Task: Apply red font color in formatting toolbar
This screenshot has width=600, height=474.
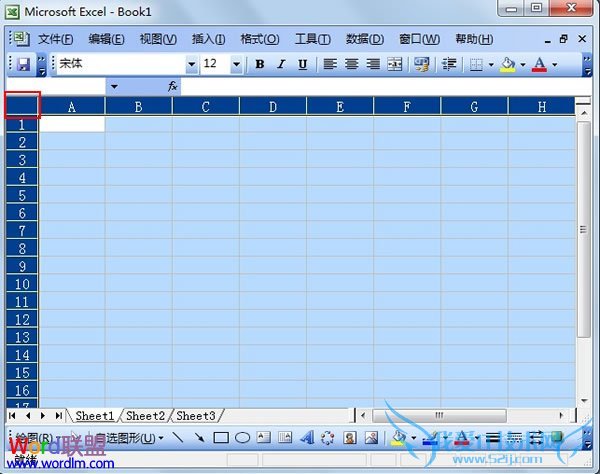Action: (x=540, y=64)
